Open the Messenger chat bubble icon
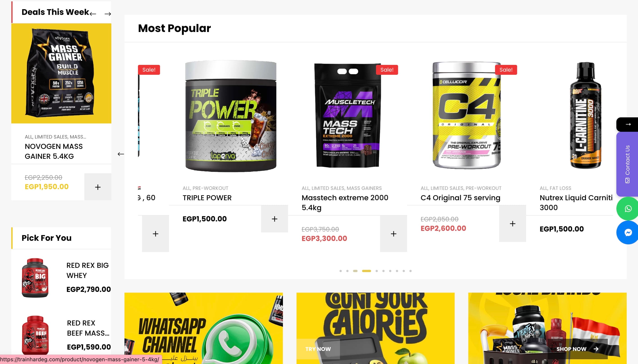Image resolution: width=638 pixels, height=364 pixels. point(627,232)
